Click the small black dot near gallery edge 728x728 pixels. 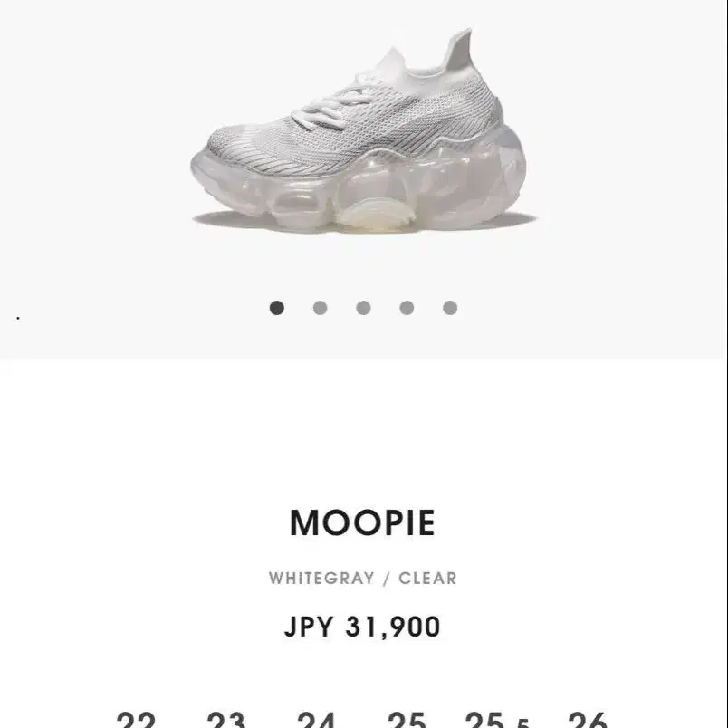click(x=18, y=318)
